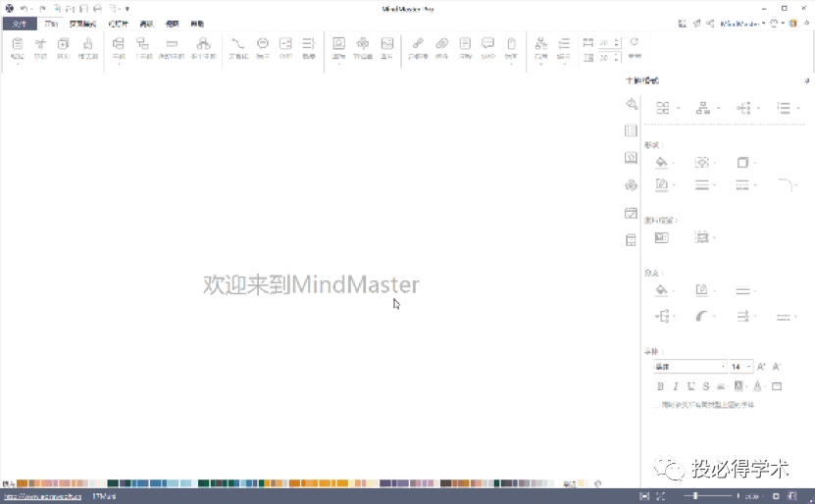Open the MindMaster account dropdown

pos(742,24)
